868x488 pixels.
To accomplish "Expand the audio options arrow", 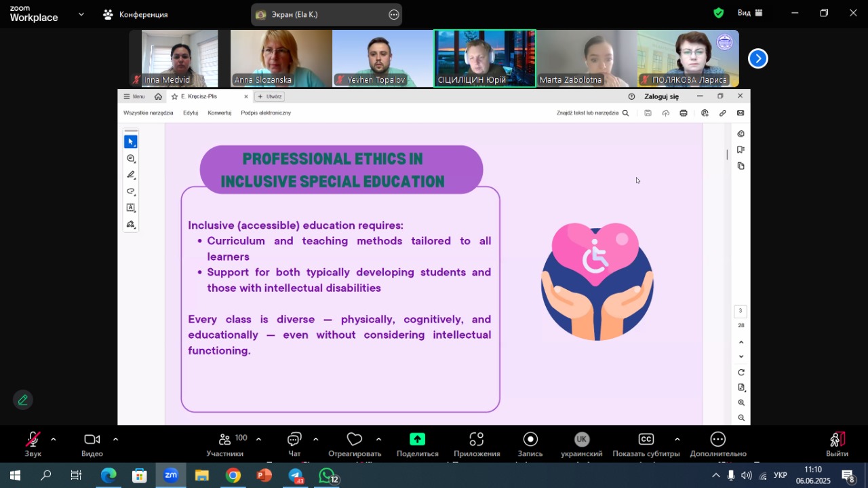I will point(54,439).
